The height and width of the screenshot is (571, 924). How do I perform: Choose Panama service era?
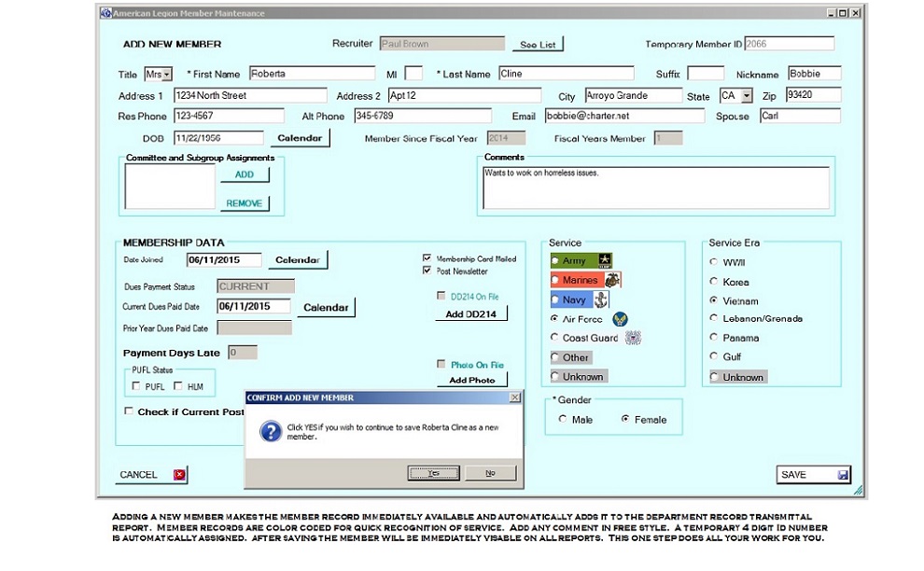point(714,338)
